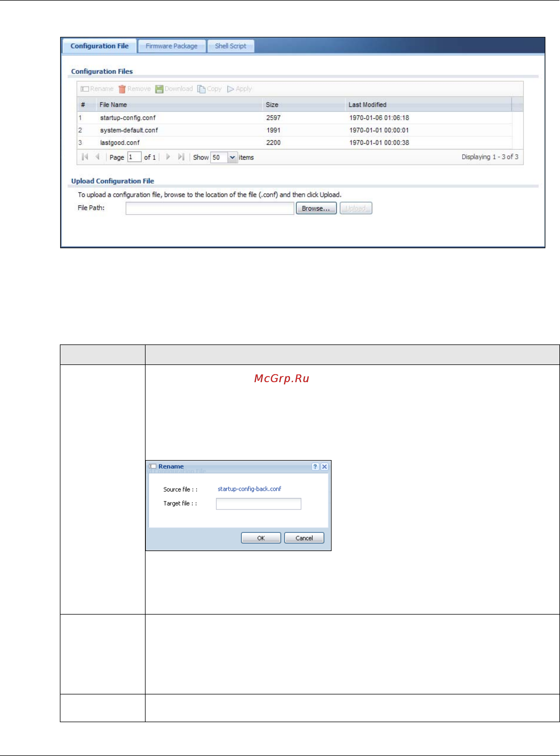560x756 pixels.
Task: Click the Page number field
Action: (x=134, y=157)
